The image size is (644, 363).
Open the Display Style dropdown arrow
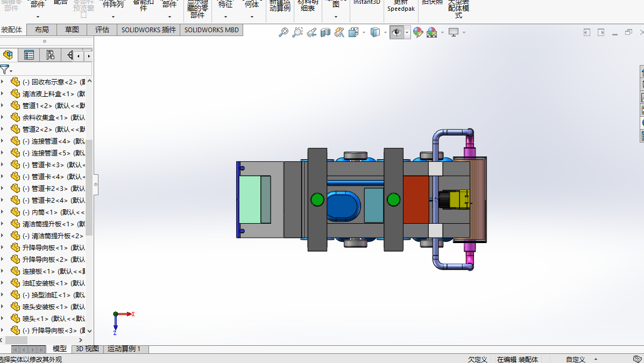(385, 33)
